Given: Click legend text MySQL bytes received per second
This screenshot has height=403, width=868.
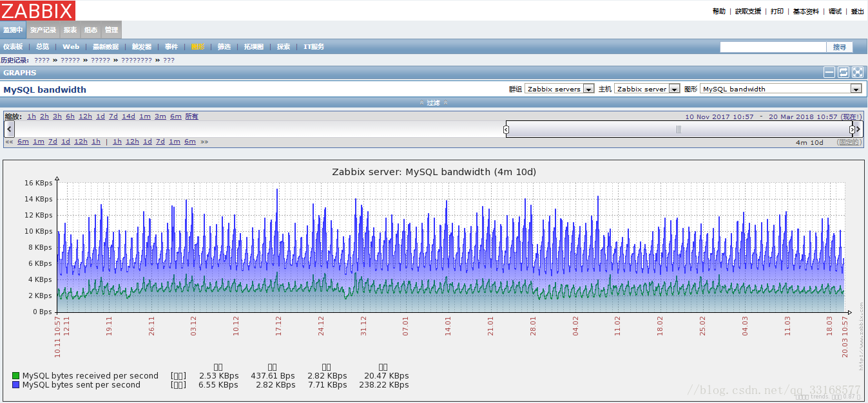Looking at the screenshot, I should point(90,376).
